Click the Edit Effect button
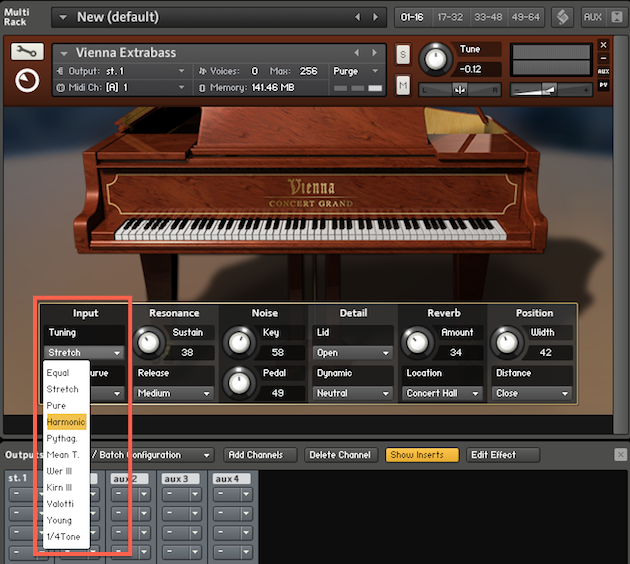Image resolution: width=630 pixels, height=564 pixels. coord(503,455)
